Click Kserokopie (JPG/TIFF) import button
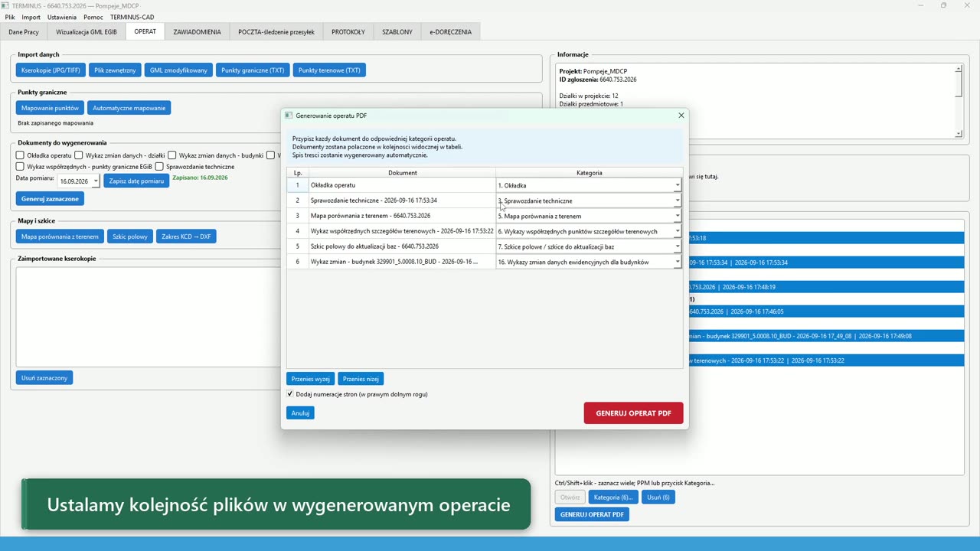Viewport: 980px width, 551px height. click(51, 70)
